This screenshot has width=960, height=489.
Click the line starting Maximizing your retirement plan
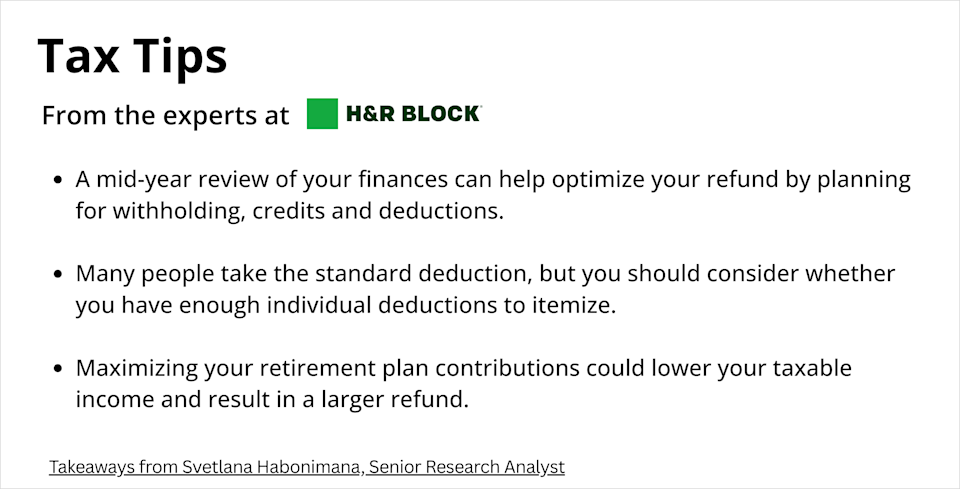pyautogui.click(x=464, y=367)
